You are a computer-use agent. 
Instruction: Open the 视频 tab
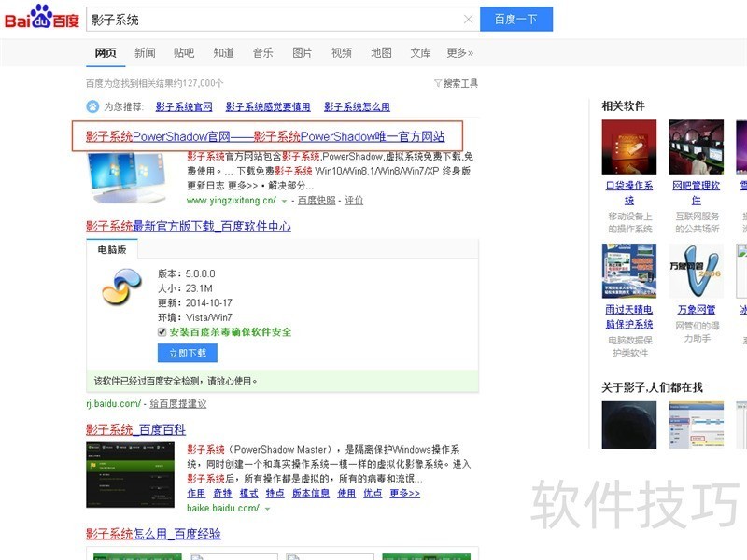[x=342, y=53]
